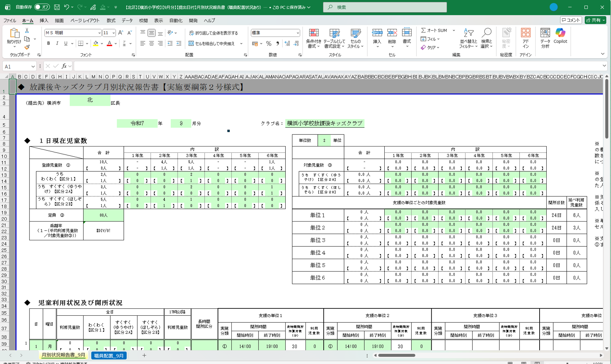Apply bold formatting to the cell
The height and width of the screenshot is (364, 611).
(49, 44)
